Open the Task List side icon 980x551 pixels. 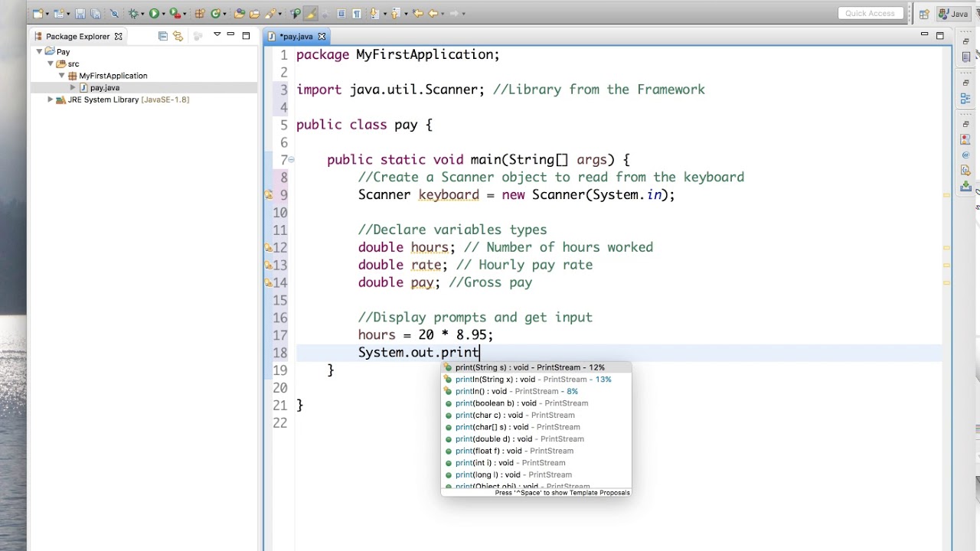click(x=965, y=57)
